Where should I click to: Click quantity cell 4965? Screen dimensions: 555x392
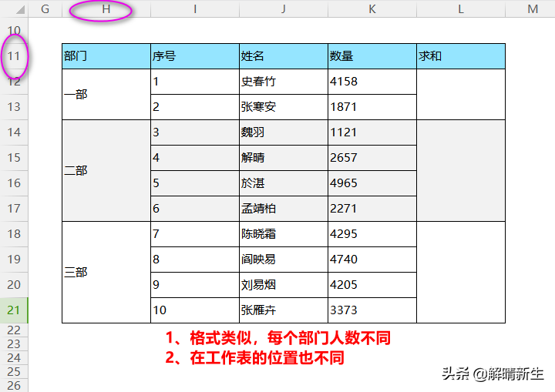click(x=372, y=183)
